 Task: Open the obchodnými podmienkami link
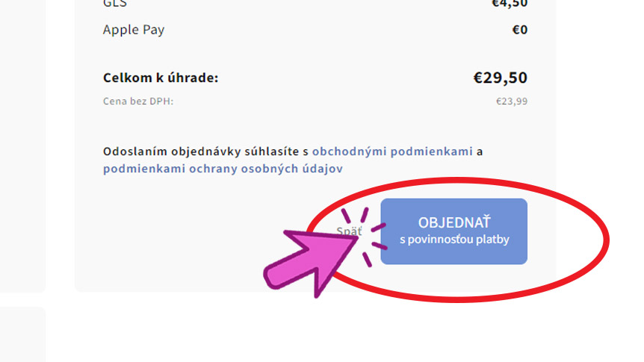pyautogui.click(x=392, y=152)
